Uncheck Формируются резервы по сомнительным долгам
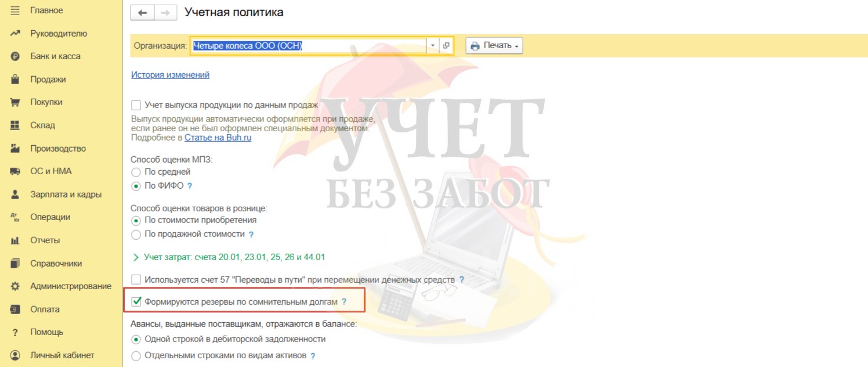This screenshot has height=367, width=868. (136, 301)
